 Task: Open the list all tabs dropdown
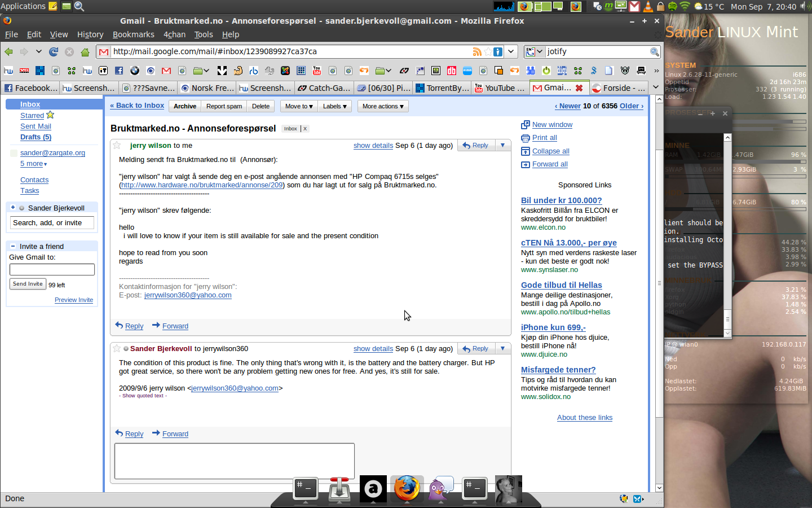pyautogui.click(x=655, y=87)
